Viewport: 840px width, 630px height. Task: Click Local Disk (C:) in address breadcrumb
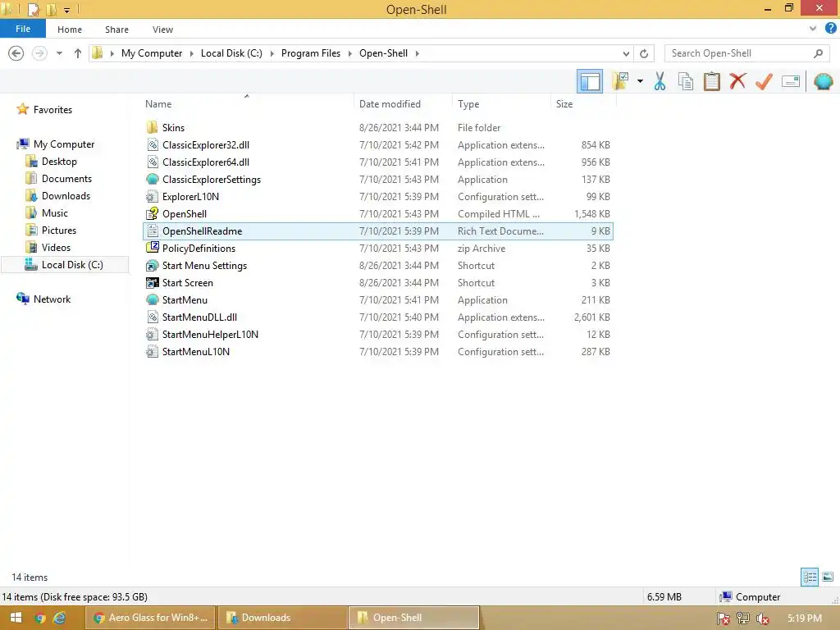[x=231, y=53]
